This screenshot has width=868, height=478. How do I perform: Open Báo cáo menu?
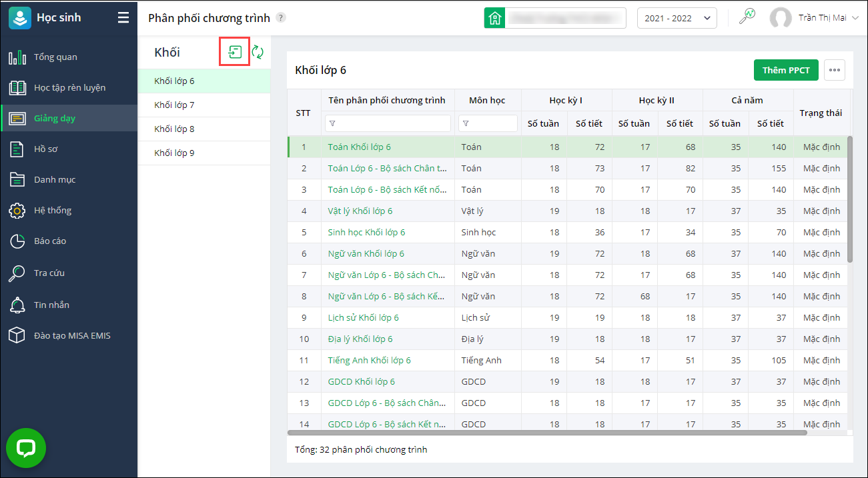click(x=50, y=241)
